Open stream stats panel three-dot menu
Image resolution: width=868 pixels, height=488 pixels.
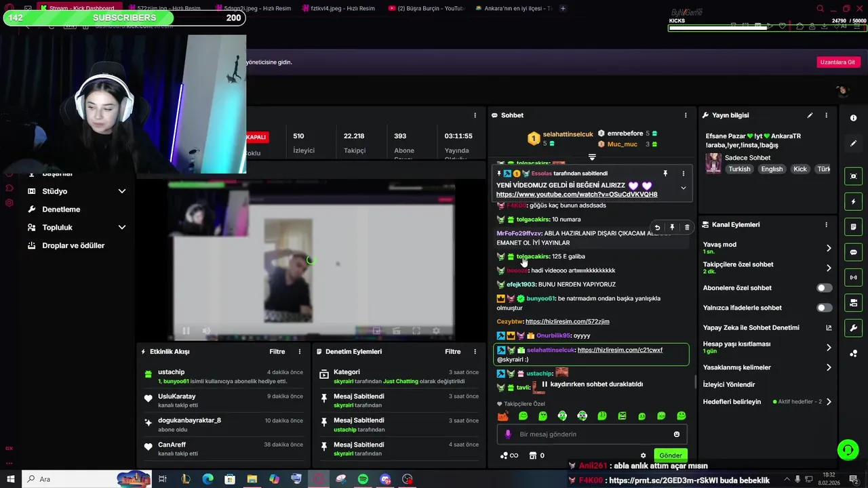tap(475, 115)
